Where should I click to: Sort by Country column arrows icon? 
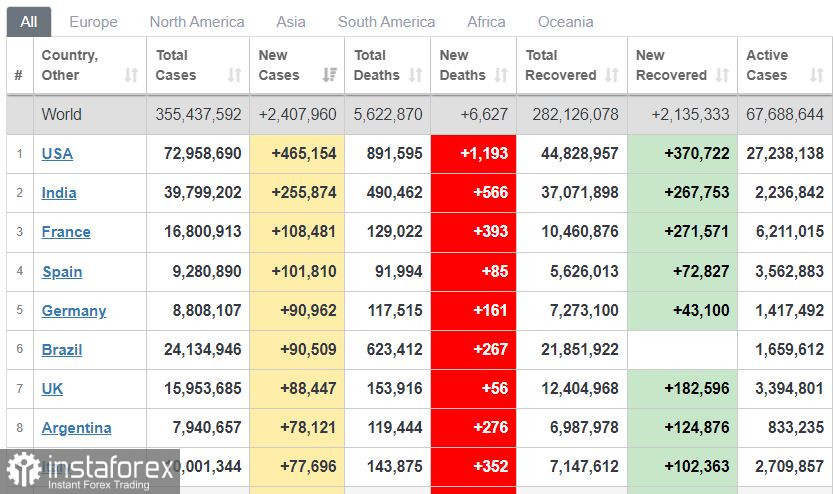click(x=131, y=75)
